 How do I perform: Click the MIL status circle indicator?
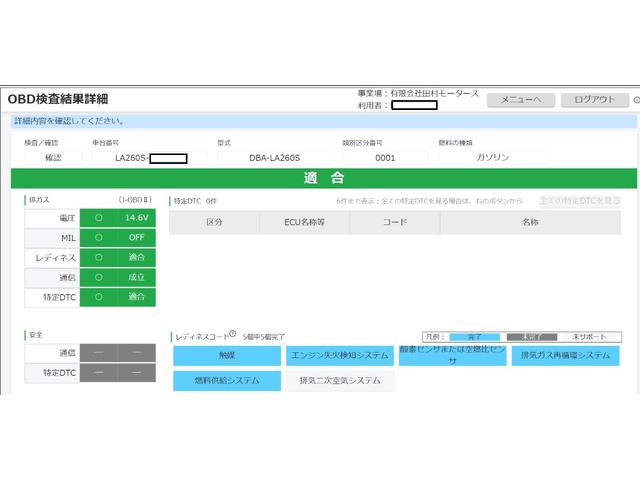click(98, 238)
